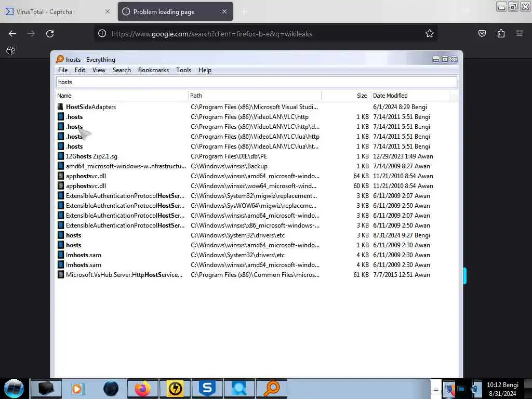The image size is (532, 399).
Task: Sort results by Size column header
Action: coord(345,96)
